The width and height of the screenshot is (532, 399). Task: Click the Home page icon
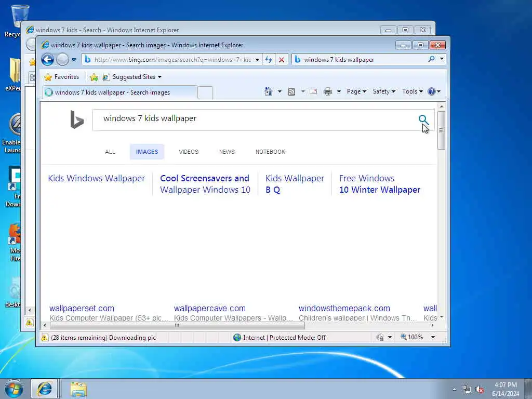click(269, 91)
